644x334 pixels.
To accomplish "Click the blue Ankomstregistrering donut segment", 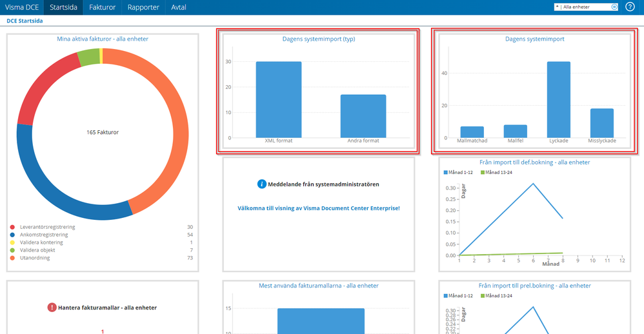I will (49, 190).
